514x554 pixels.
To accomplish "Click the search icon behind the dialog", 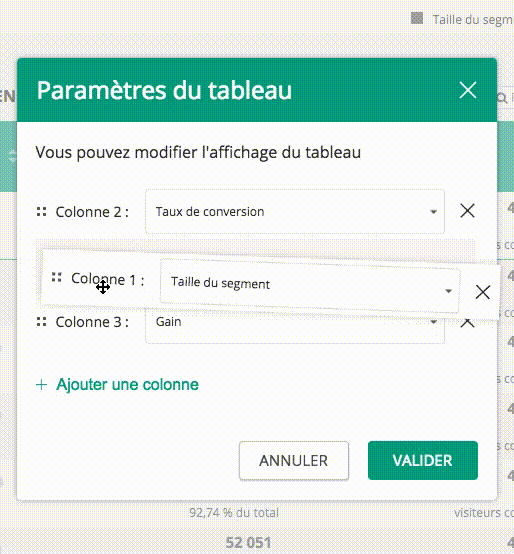I will tap(502, 98).
